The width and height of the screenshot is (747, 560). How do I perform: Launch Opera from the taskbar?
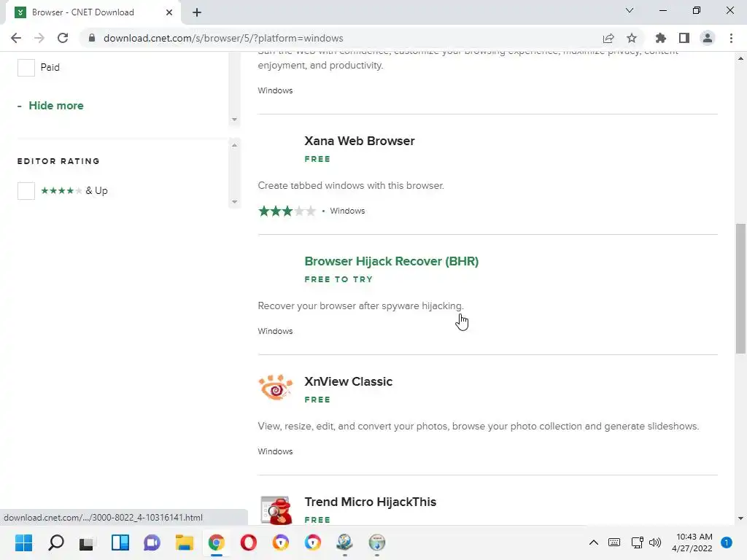click(x=248, y=542)
